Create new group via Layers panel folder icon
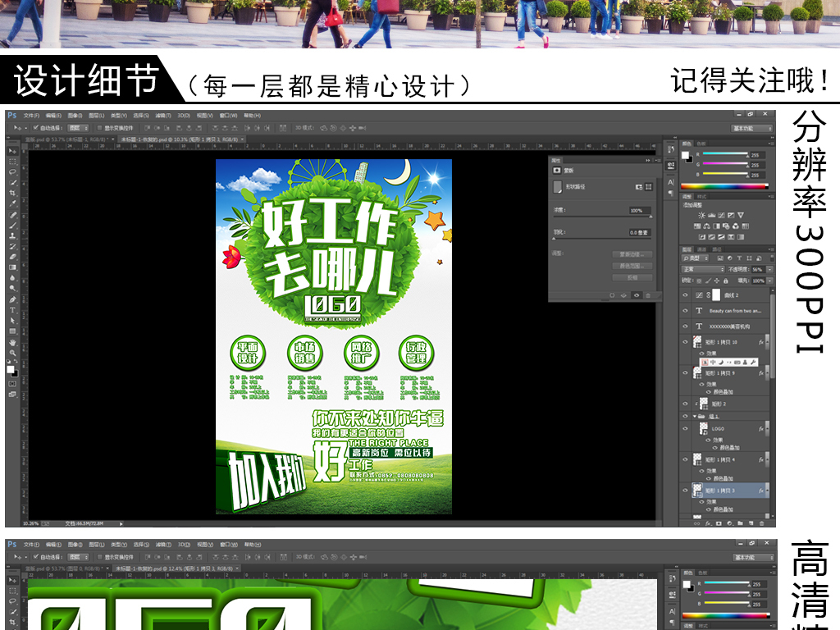This screenshot has width=840, height=630. [741, 523]
